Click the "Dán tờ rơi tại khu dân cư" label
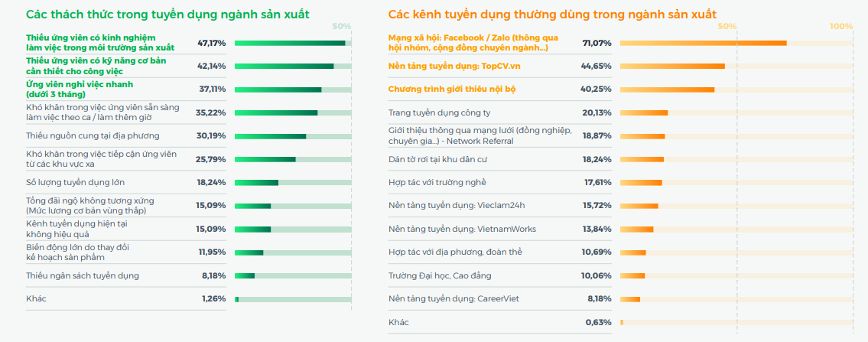868x342 pixels. coord(437,159)
